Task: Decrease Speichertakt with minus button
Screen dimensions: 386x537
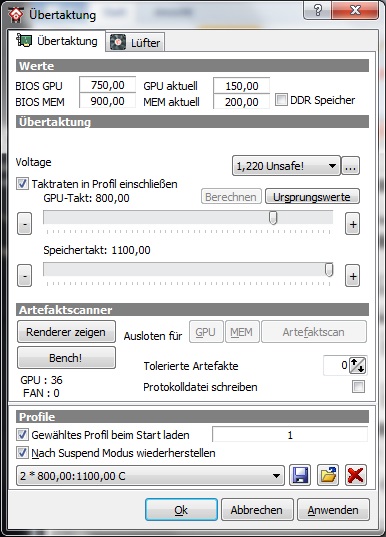Action: coord(24,275)
